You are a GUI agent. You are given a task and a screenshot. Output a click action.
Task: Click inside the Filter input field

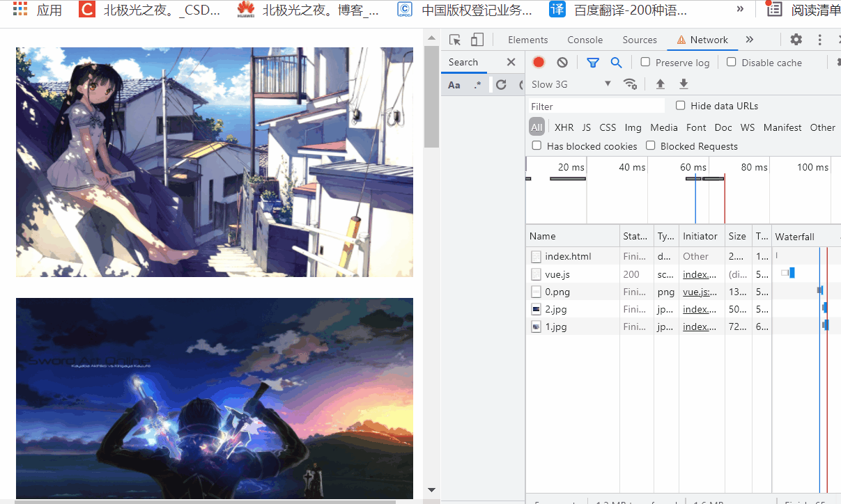[x=596, y=105]
